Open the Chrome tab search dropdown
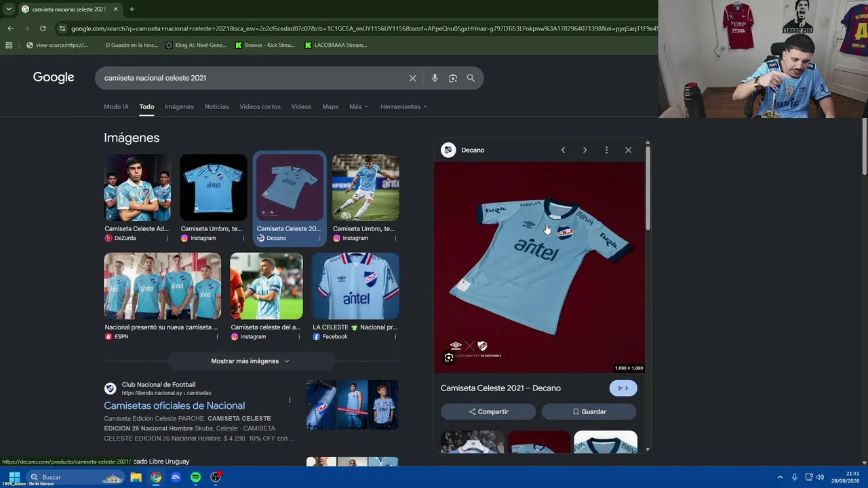 tap(9, 9)
